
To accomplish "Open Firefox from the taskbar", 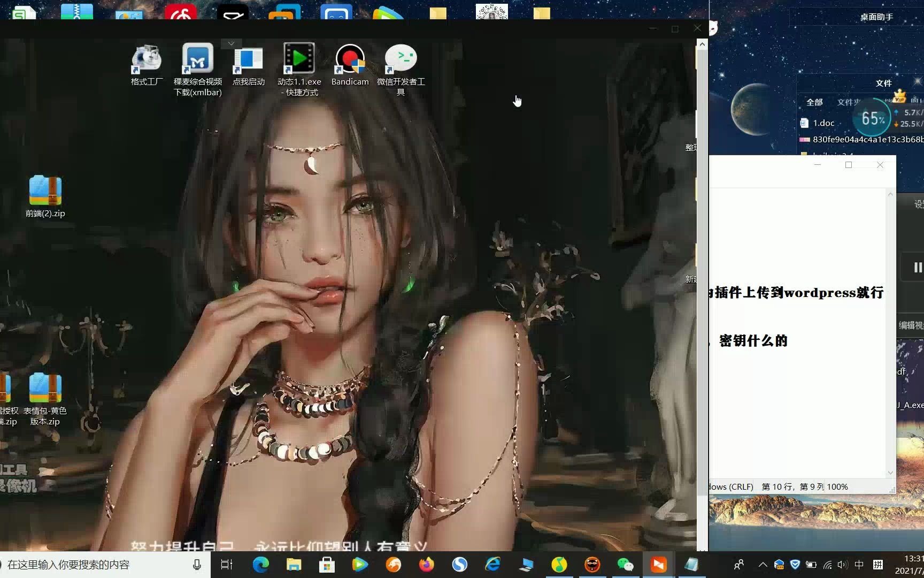I will pyautogui.click(x=426, y=565).
